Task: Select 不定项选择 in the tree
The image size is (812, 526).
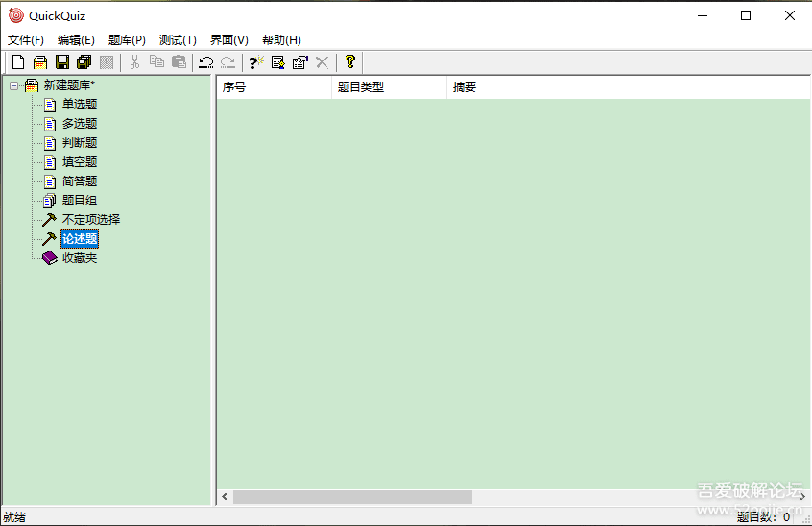Action: pos(91,219)
